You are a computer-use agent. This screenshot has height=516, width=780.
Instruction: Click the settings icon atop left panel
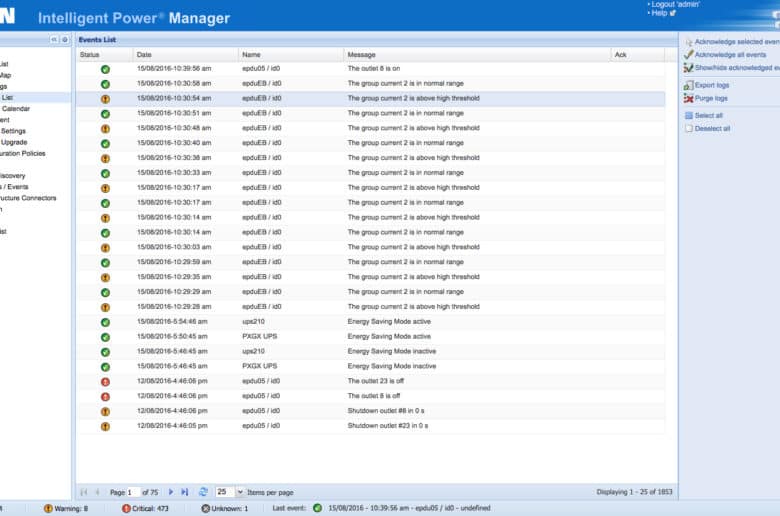pos(65,39)
